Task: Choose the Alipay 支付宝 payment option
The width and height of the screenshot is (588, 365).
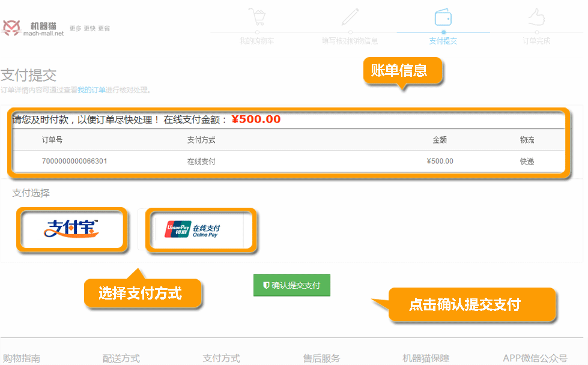Action: [71, 229]
